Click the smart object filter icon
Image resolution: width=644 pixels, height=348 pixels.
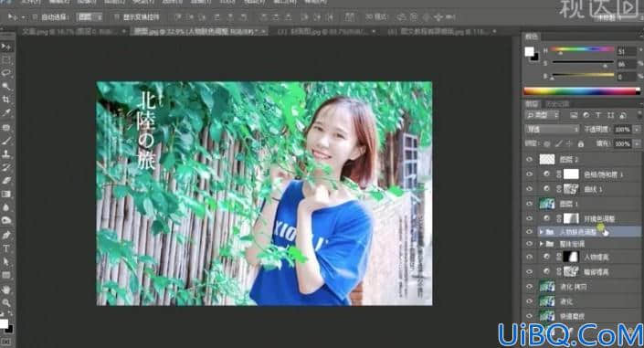[x=623, y=115]
